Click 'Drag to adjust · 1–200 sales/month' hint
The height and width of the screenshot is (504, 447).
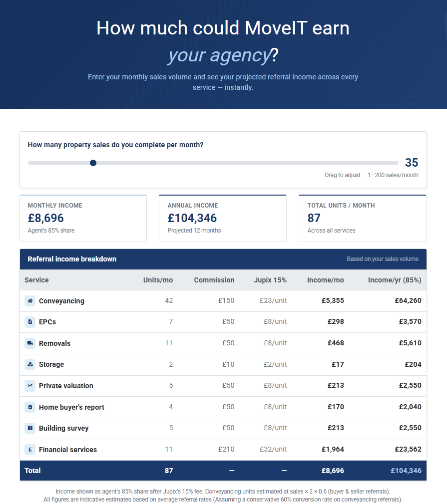372,175
